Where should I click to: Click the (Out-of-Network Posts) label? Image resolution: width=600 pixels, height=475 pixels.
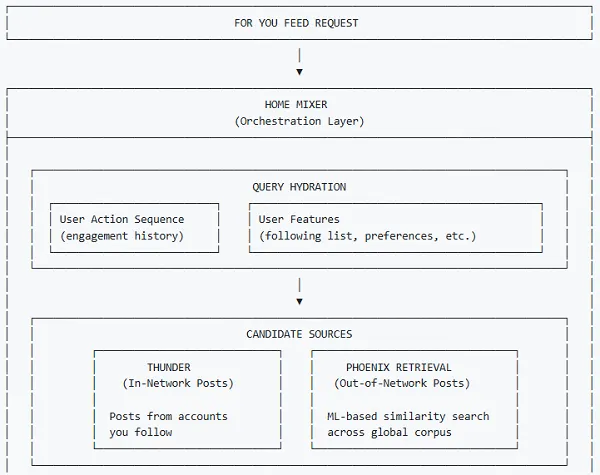coord(402,383)
